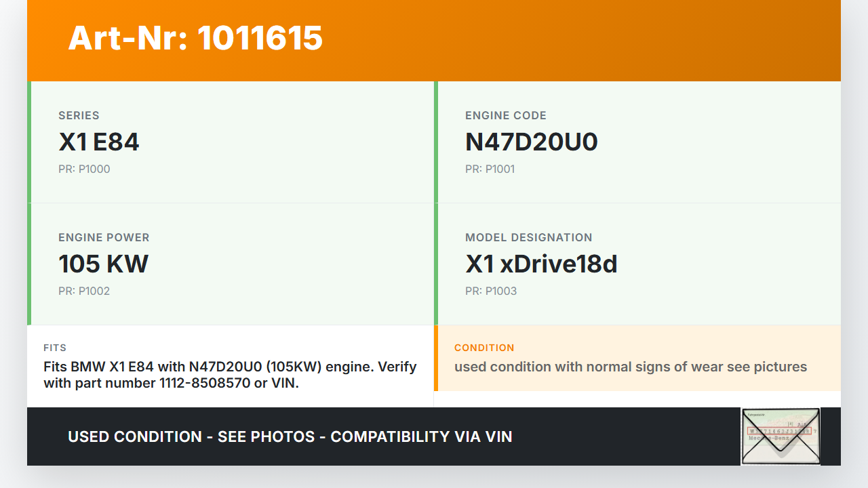Image resolution: width=868 pixels, height=488 pixels.
Task: Select the X1 xDrive18d model designation
Action: (541, 264)
